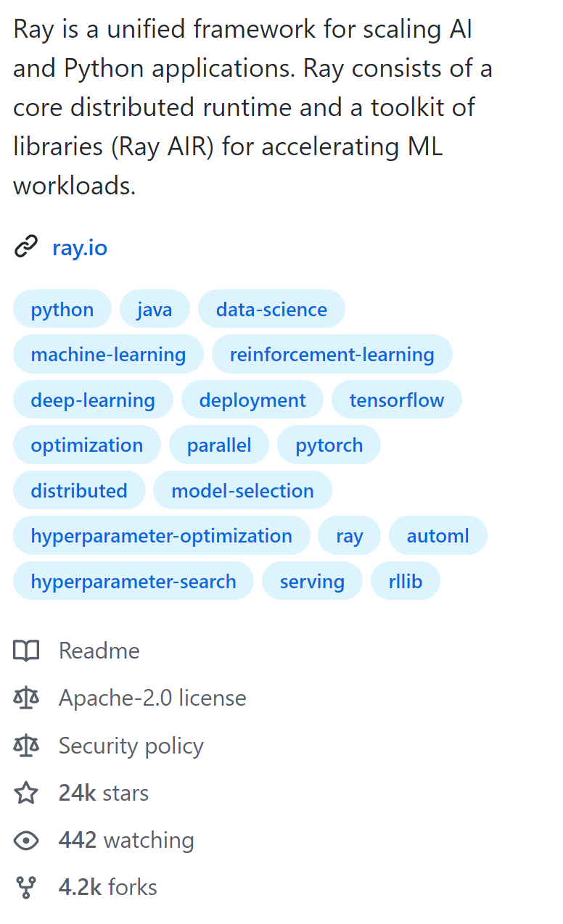This screenshot has width=563, height=924.
Task: Open the ray.io website link
Action: [x=80, y=248]
